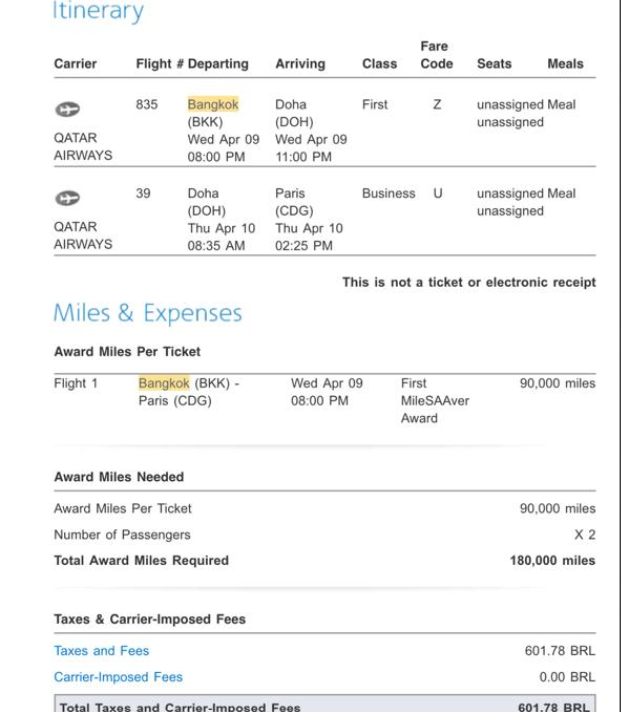Click the 'not a ticket or electronic receipt' notice
Viewport: 621px width, 712px height.
click(468, 283)
